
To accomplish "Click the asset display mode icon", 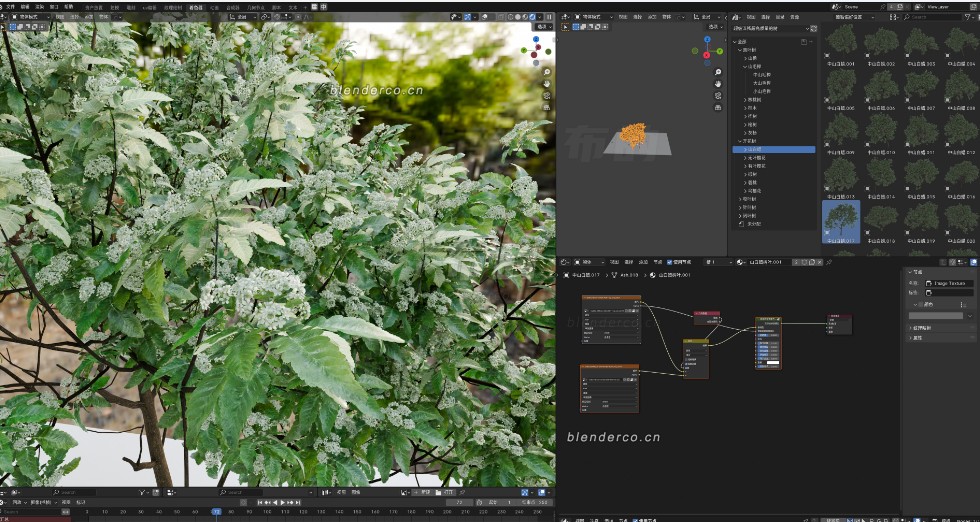I will [x=893, y=17].
